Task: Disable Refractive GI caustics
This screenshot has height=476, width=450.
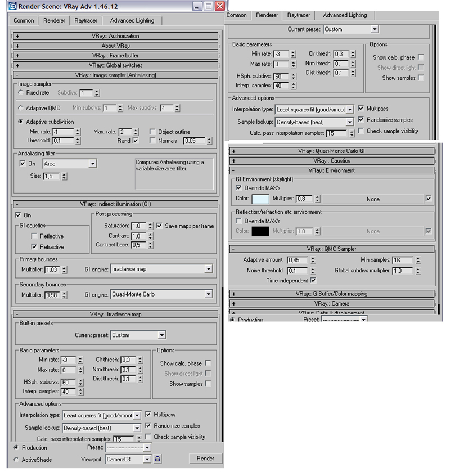Action: tap(34, 246)
